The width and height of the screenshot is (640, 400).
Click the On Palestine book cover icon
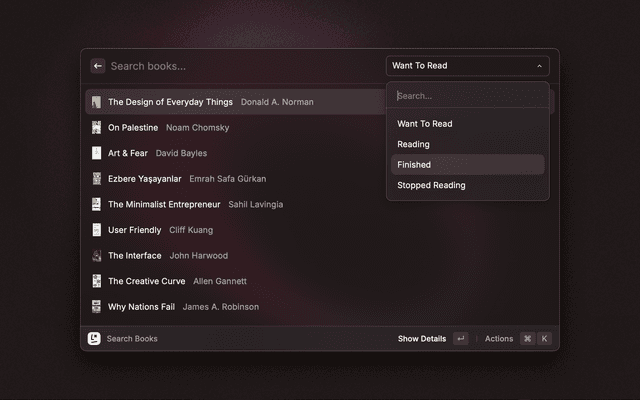(x=97, y=128)
